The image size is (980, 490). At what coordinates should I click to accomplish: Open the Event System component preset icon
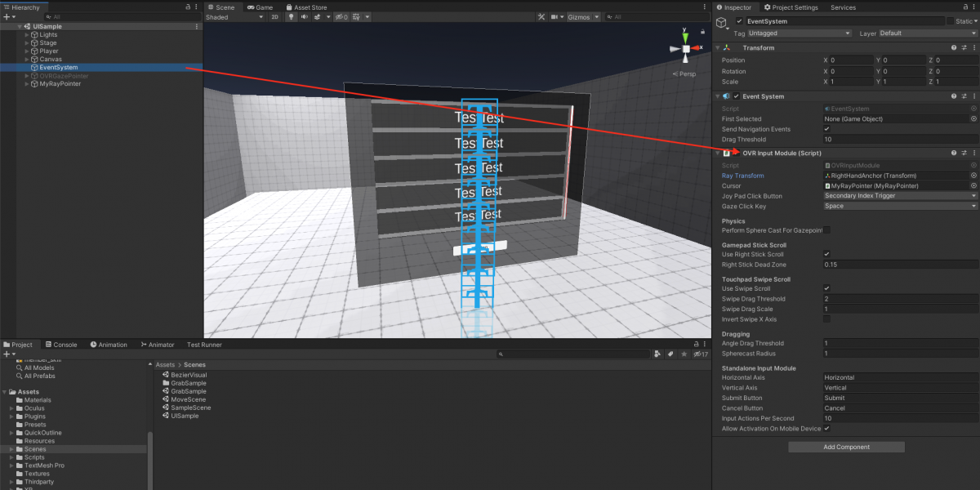pos(964,96)
